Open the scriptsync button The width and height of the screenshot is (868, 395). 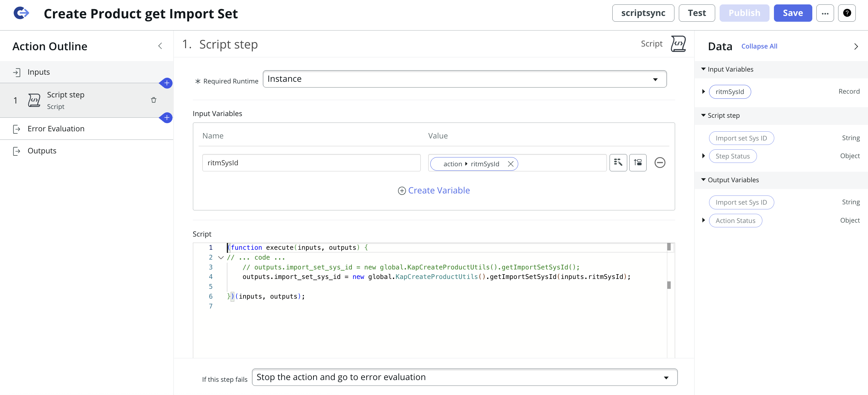pos(643,13)
